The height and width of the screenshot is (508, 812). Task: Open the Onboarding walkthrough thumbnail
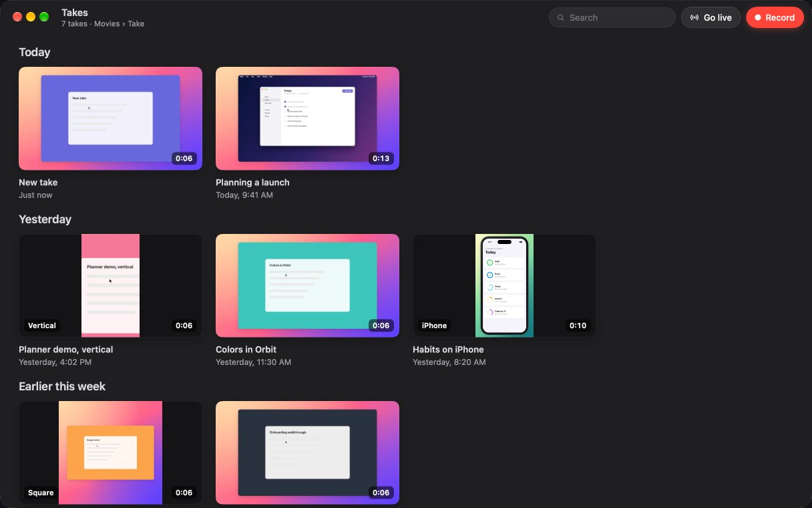pos(307,453)
